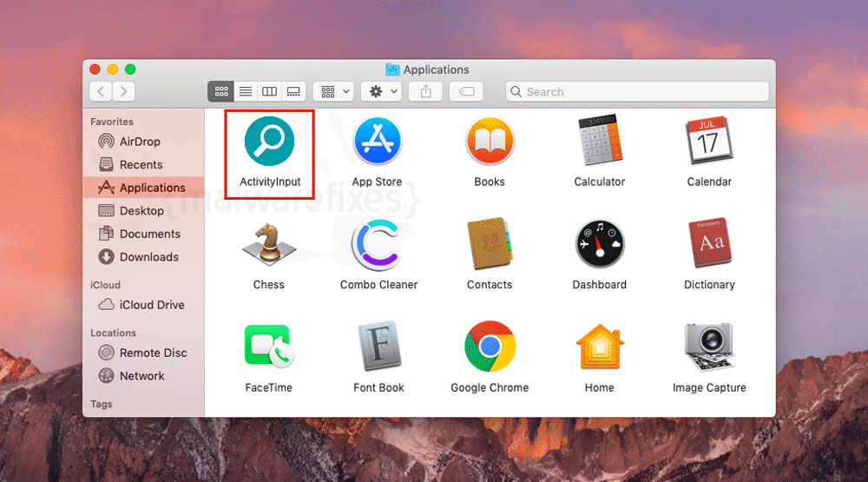The height and width of the screenshot is (482, 868).
Task: Go forward with the right arrow button
Action: click(123, 91)
